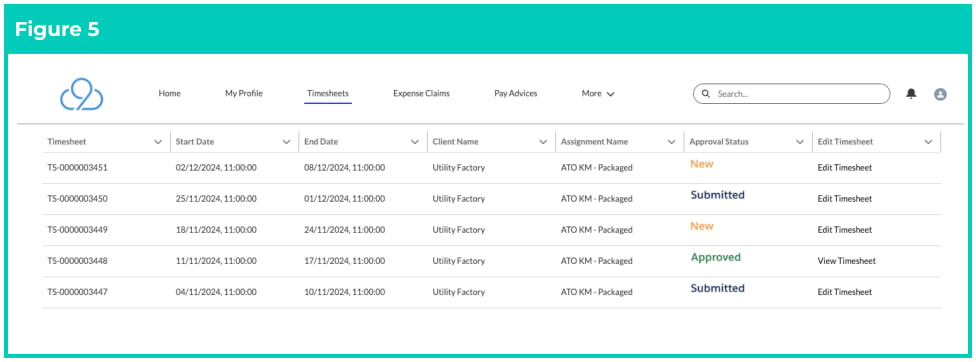
Task: Click New status of TS-0000003449
Action: (x=702, y=226)
